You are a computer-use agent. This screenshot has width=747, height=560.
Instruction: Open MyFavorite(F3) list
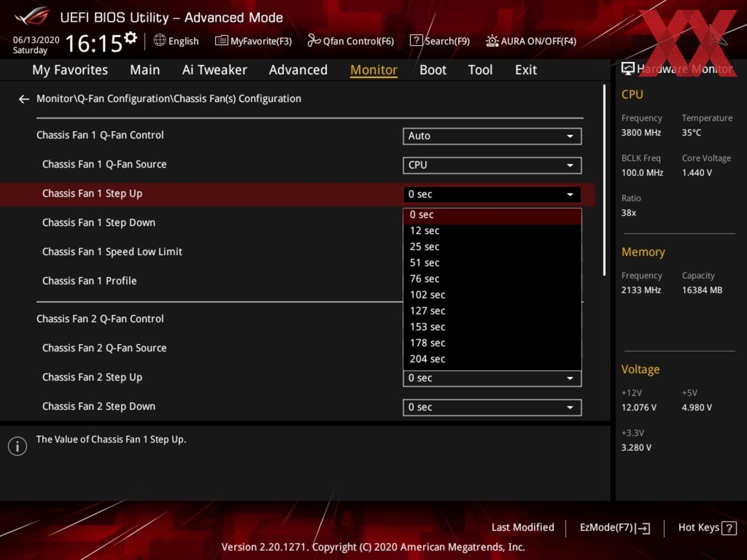[x=253, y=41]
